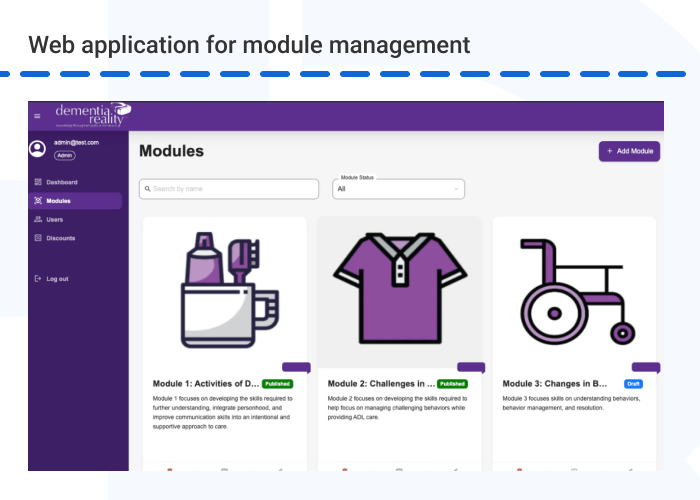Screen dimensions: 700x500
Task: Click the user avatar icon
Action: 37,149
